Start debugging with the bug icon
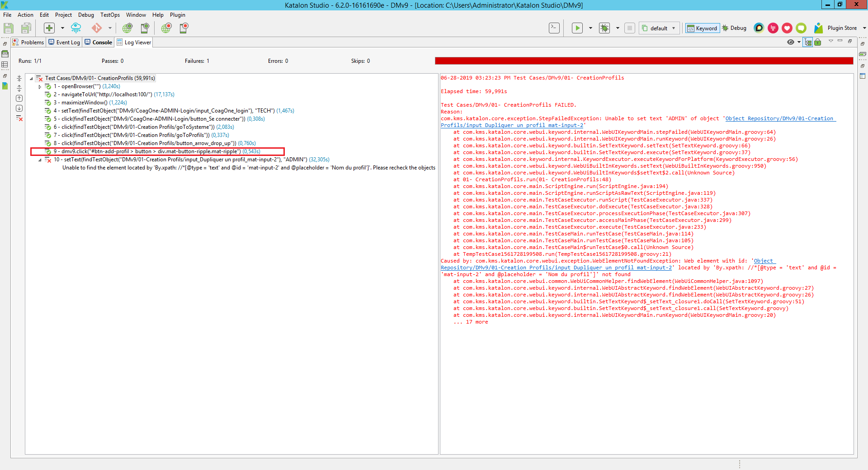The width and height of the screenshot is (868, 470). point(604,28)
